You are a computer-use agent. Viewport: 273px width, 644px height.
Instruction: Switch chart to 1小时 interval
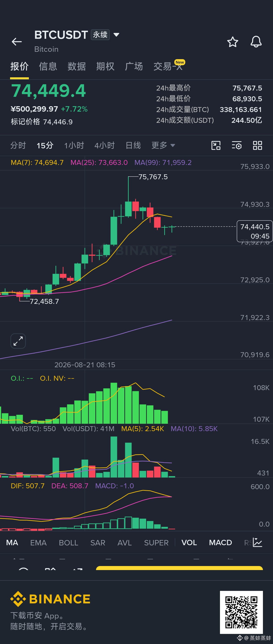pos(74,145)
